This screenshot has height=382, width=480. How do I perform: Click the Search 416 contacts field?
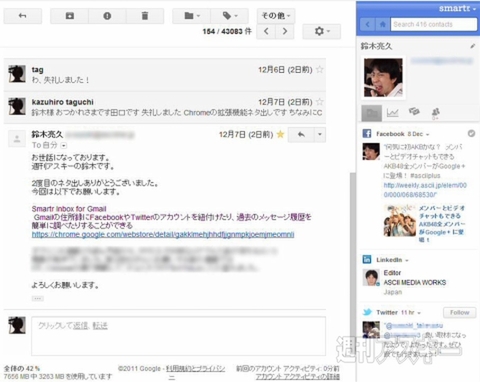pyautogui.click(x=434, y=24)
